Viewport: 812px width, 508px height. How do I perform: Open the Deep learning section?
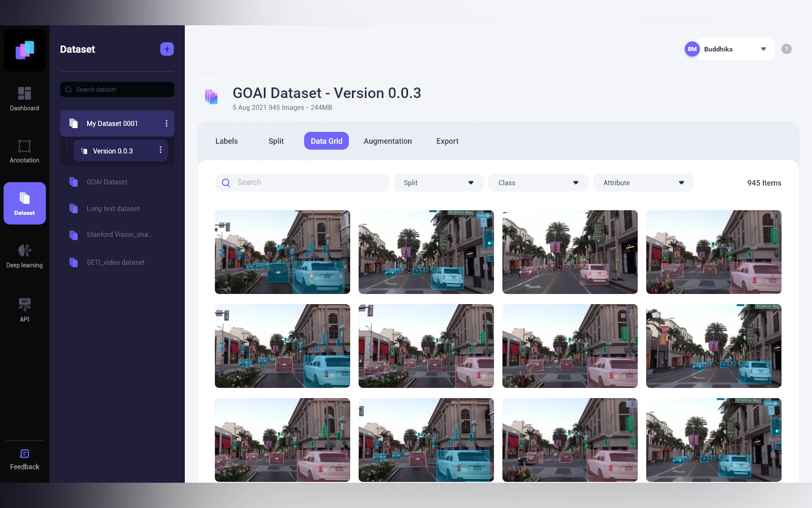click(25, 256)
